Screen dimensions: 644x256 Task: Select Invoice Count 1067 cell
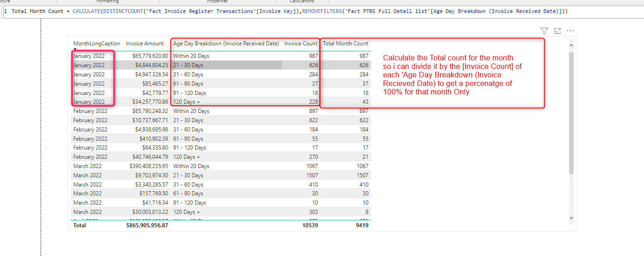pyautogui.click(x=312, y=166)
